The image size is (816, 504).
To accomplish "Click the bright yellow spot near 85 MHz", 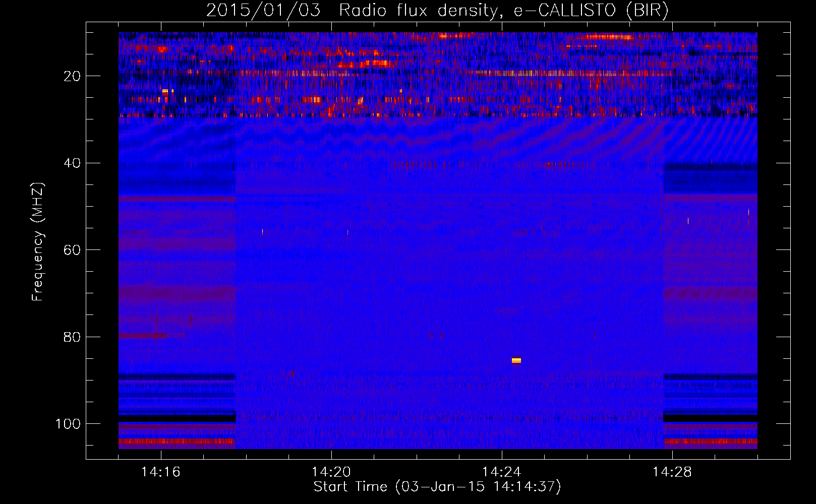I will click(516, 360).
